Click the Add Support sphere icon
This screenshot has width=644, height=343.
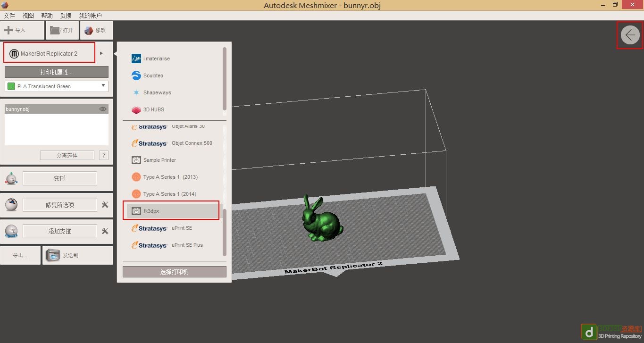point(11,231)
